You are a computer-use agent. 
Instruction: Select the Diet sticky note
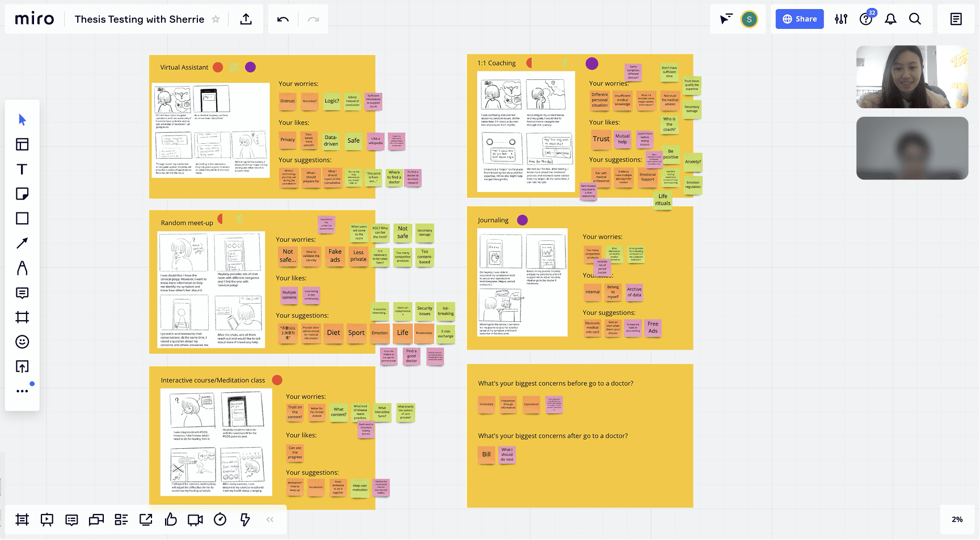[333, 333]
